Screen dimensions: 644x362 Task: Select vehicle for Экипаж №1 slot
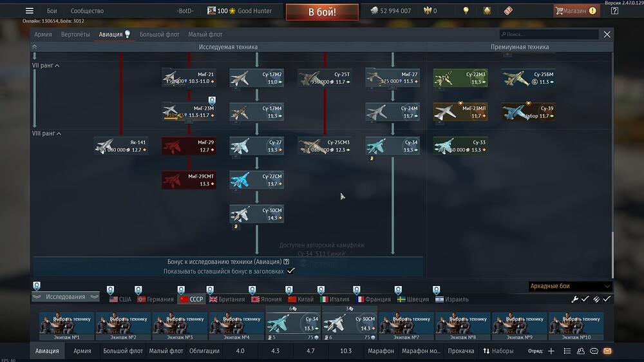tap(66, 327)
